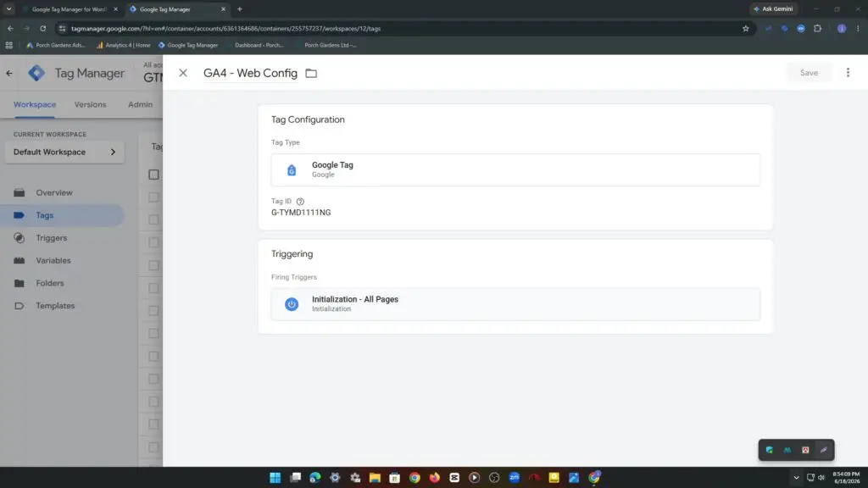Click the taskbar clock and date
The image size is (868, 488).
click(847, 478)
